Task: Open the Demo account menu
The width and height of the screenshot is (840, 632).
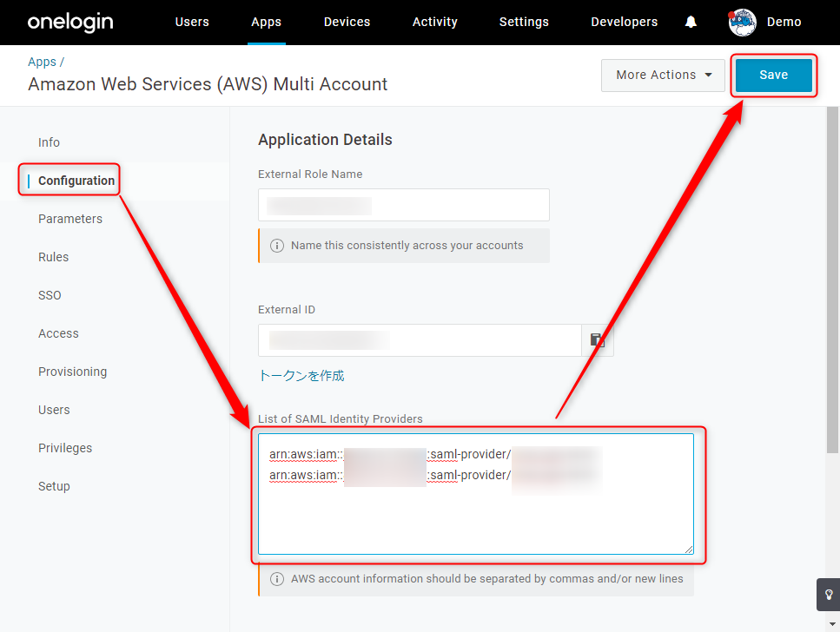Action: pos(784,22)
